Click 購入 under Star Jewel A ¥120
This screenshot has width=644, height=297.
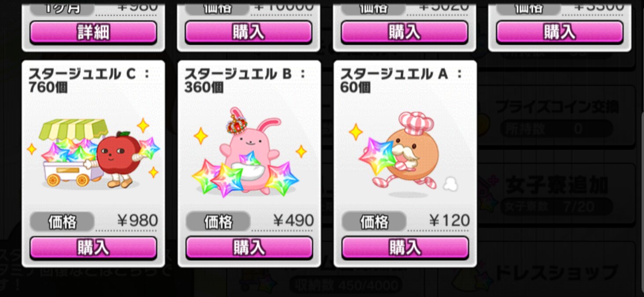pos(405,248)
